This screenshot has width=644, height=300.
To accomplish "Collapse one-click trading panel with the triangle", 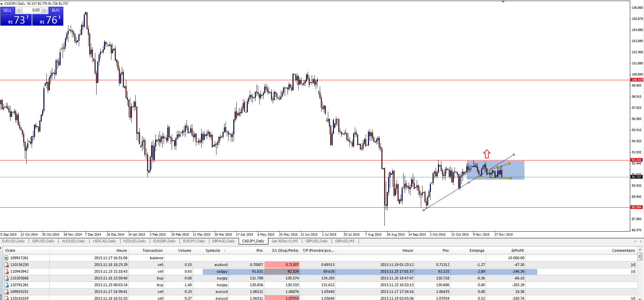I will (2, 3).
